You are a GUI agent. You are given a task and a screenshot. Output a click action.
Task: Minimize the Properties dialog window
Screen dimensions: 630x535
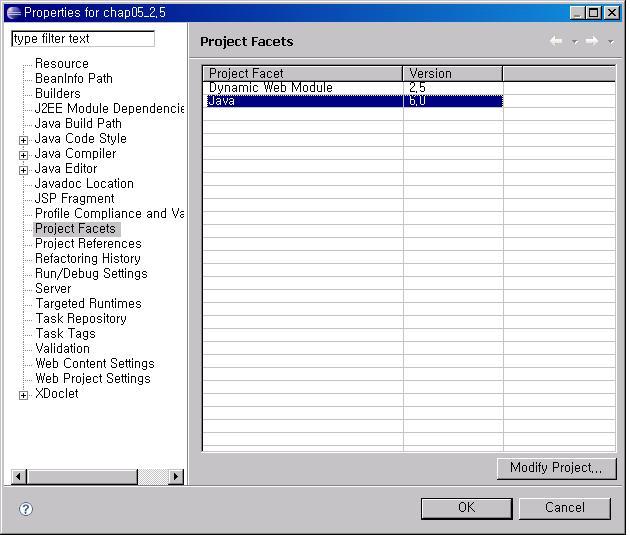tap(577, 13)
